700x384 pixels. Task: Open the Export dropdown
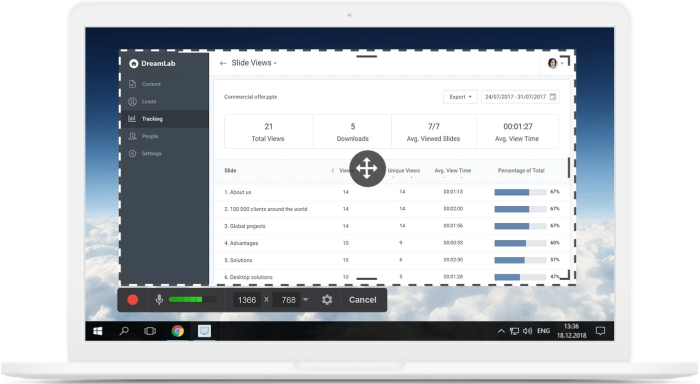460,97
